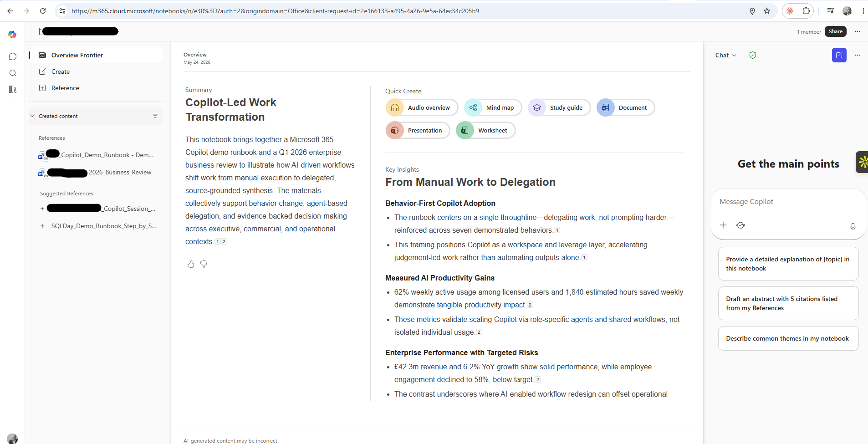Viewport: 868px width, 444px height.
Task: Collapse the Created content section
Action: coord(32,116)
